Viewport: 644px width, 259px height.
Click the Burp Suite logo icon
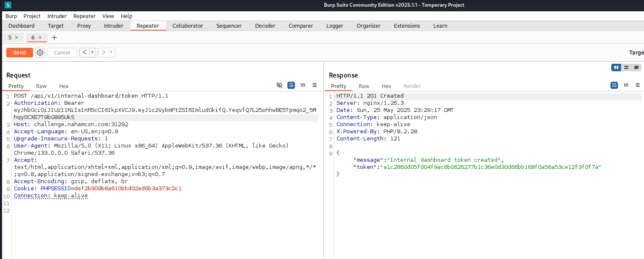coord(8,5)
